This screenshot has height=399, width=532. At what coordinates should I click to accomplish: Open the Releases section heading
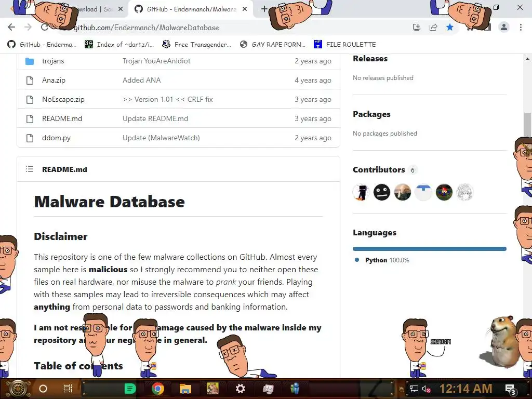pos(370,59)
